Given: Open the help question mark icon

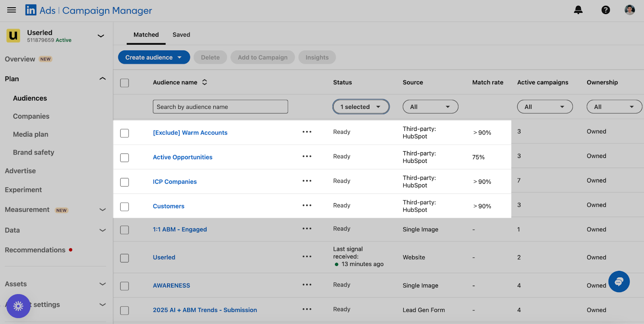Looking at the screenshot, I should point(606,10).
